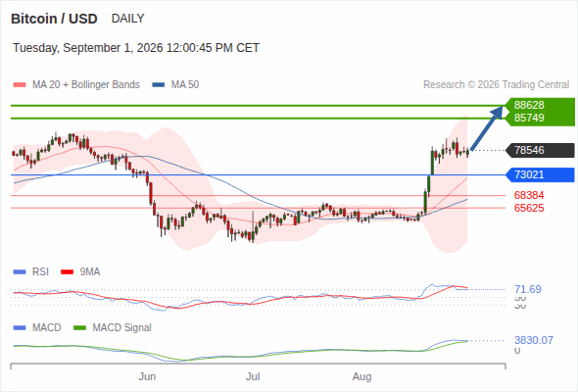Click the Jul month label on the time axis

pos(253,376)
